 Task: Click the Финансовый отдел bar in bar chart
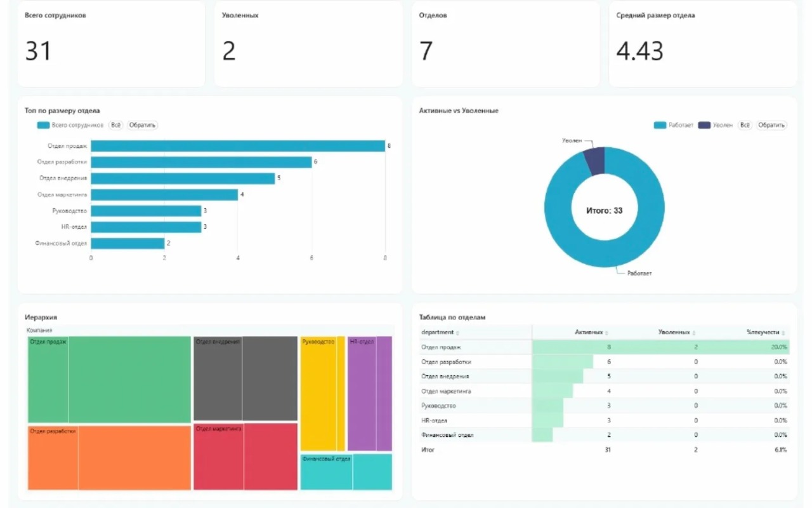[128, 243]
